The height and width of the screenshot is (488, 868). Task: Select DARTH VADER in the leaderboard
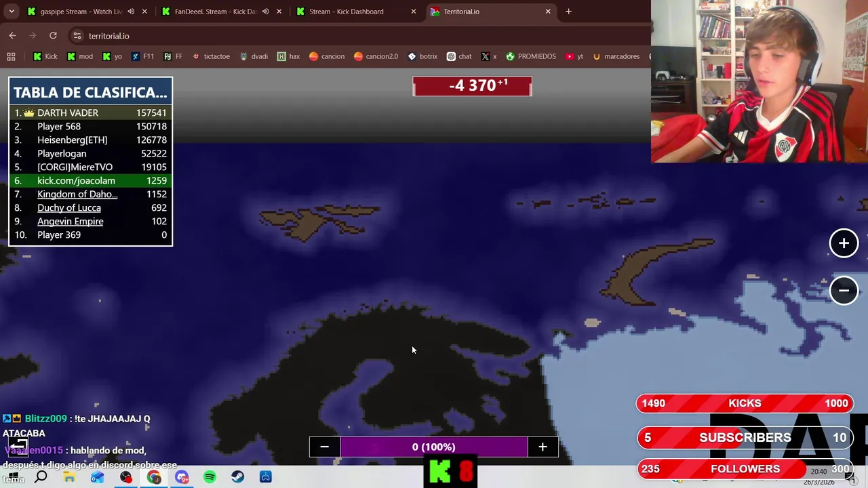[x=90, y=113]
